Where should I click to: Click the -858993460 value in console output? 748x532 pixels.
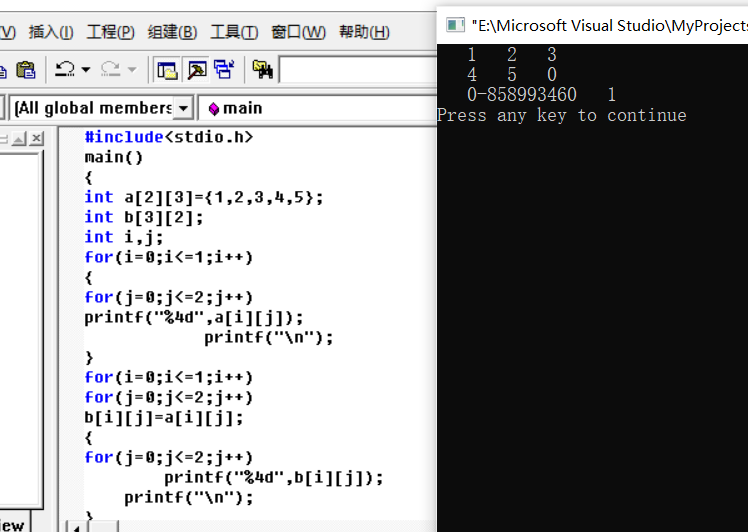pyautogui.click(x=527, y=94)
